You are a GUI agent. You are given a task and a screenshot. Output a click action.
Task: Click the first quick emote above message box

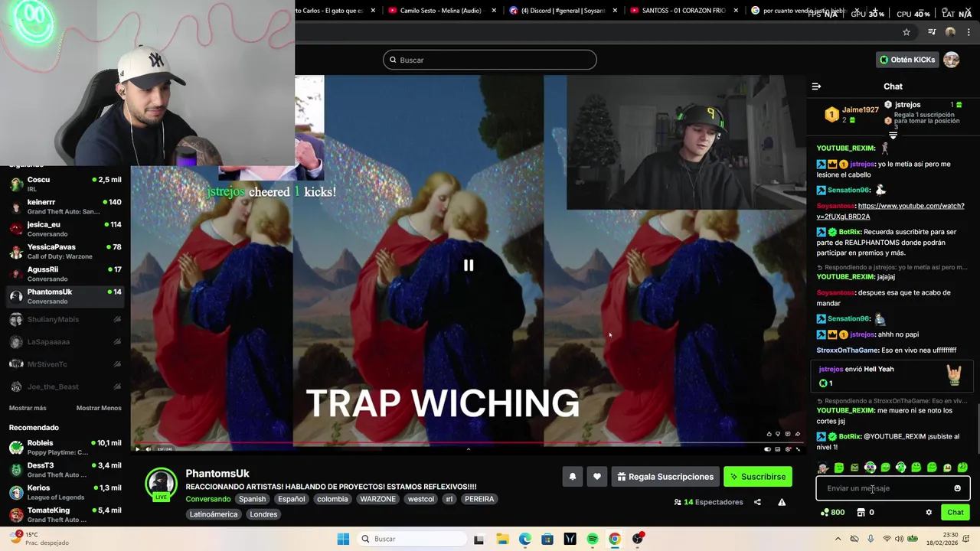coord(823,468)
